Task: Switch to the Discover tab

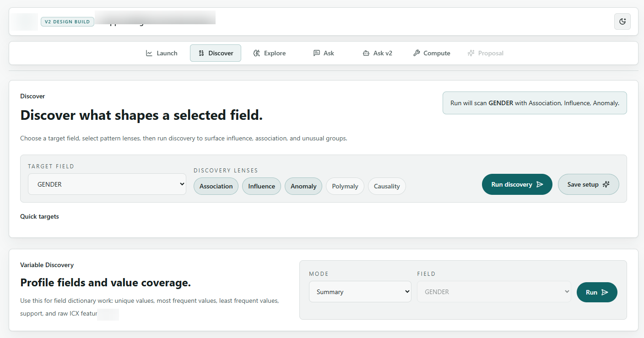Action: click(x=216, y=53)
